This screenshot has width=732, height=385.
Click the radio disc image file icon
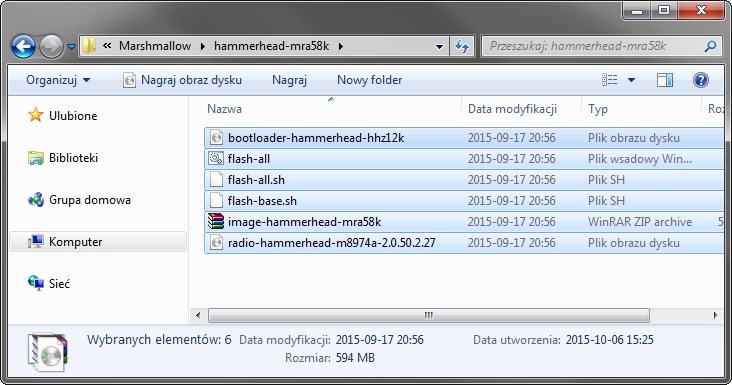216,243
